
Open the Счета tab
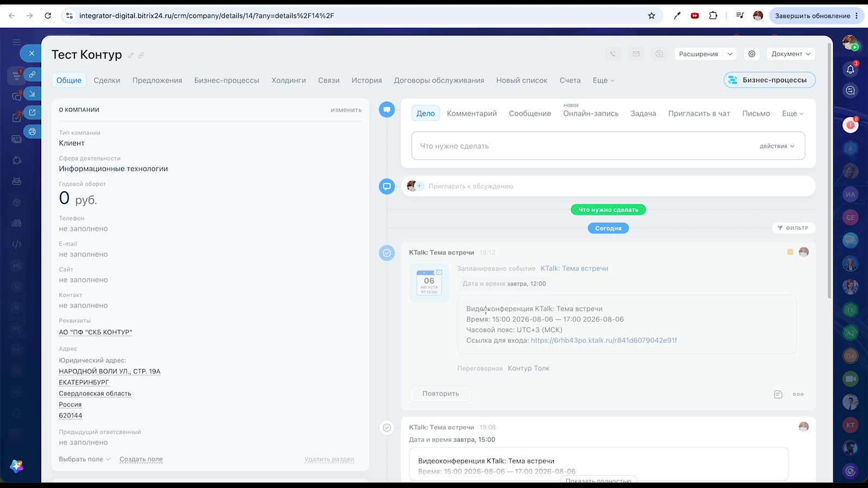[570, 80]
